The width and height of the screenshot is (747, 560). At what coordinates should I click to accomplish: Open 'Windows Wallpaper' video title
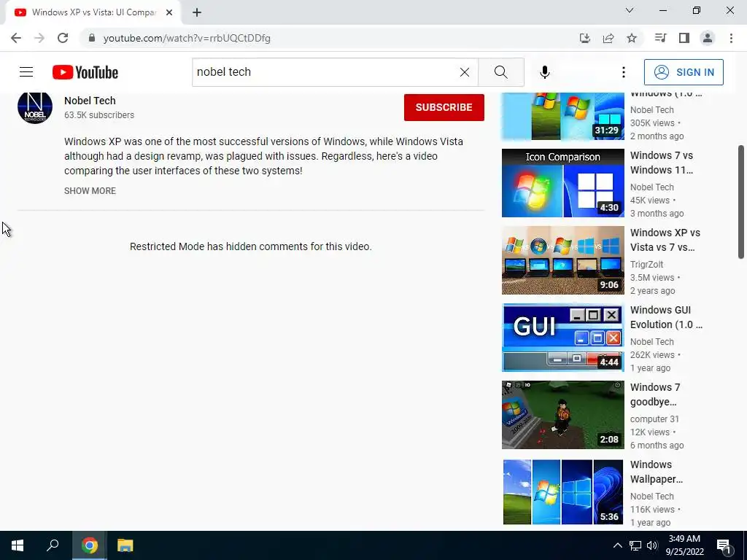[657, 472]
